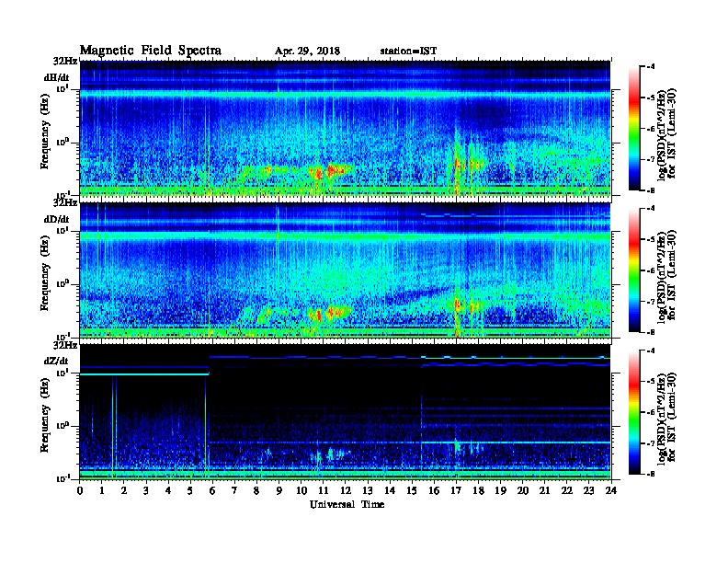Click the "-6" tick on dD/dt colorbar
The height and width of the screenshot is (563, 728).
(x=652, y=270)
